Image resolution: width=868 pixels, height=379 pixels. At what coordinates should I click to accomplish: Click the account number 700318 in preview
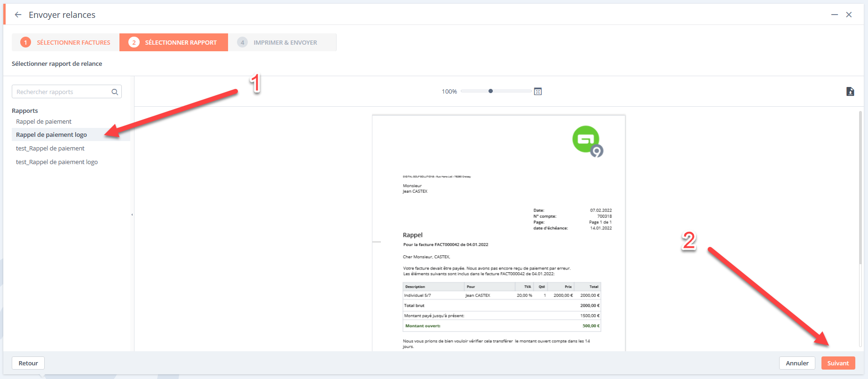tap(605, 216)
